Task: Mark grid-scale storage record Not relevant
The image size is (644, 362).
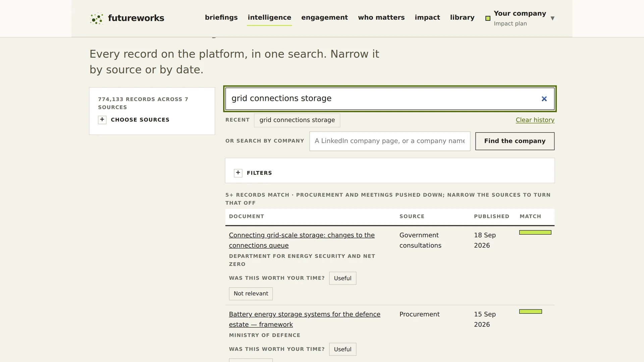Action: click(x=251, y=294)
